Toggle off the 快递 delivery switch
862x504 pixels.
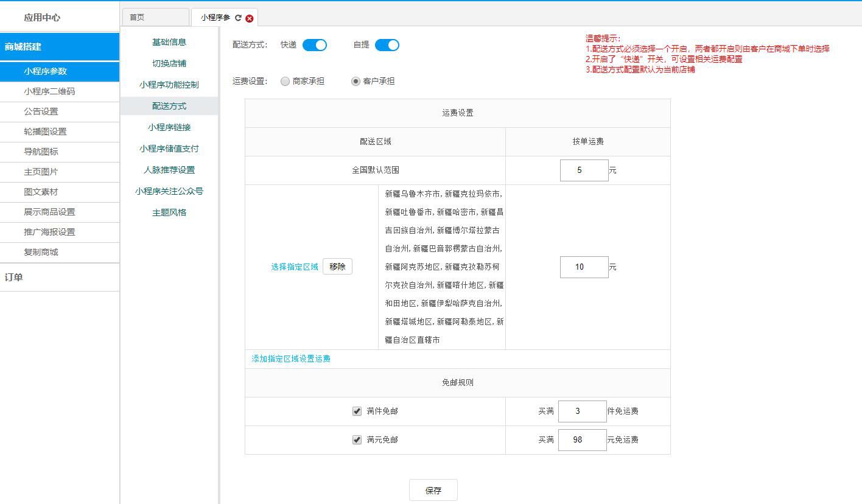point(315,44)
